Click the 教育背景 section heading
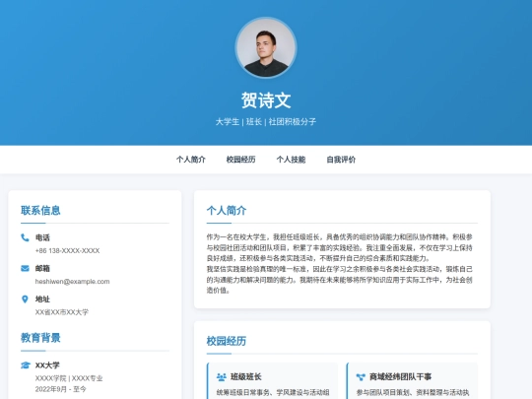The height and width of the screenshot is (399, 532). [x=40, y=338]
